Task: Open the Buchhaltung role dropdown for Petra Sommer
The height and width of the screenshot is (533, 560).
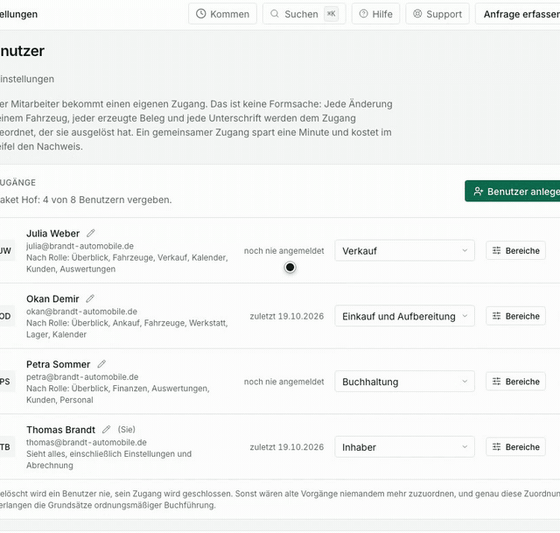Action: coord(404,381)
